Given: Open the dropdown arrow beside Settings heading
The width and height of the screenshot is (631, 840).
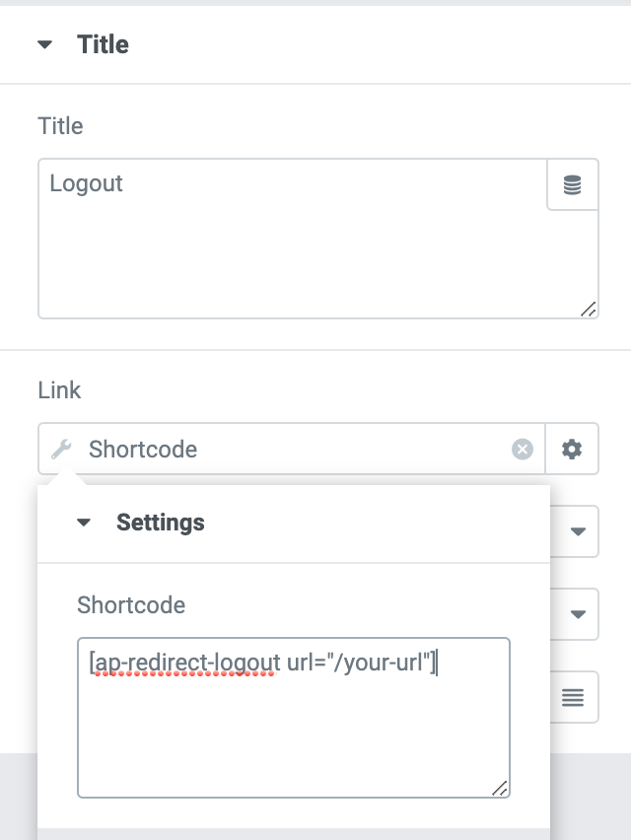Looking at the screenshot, I should point(578,531).
